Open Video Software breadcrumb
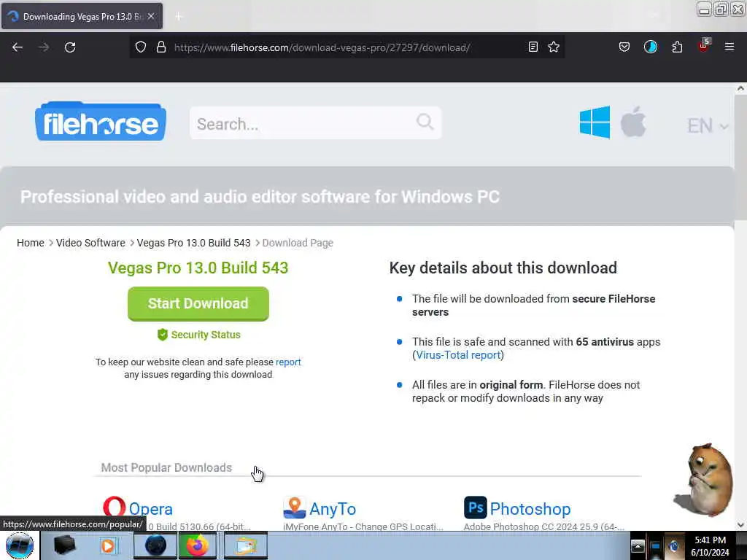Viewport: 747px width, 560px height. 90,243
